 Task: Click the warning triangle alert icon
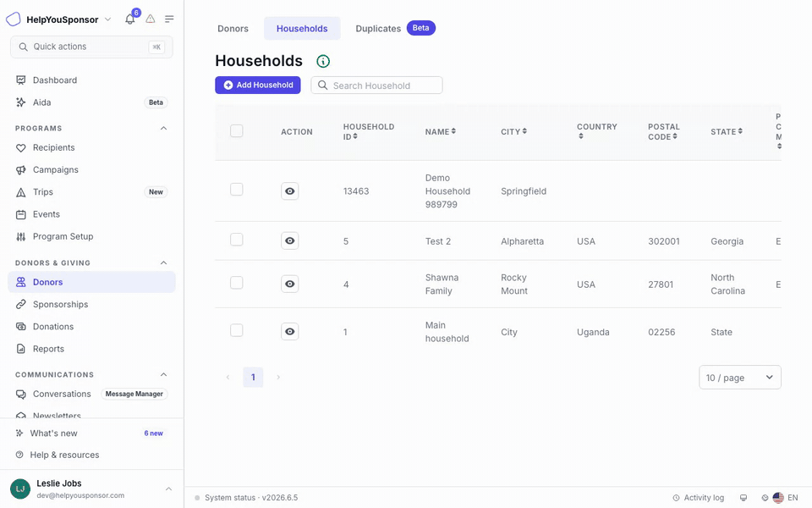click(x=151, y=19)
